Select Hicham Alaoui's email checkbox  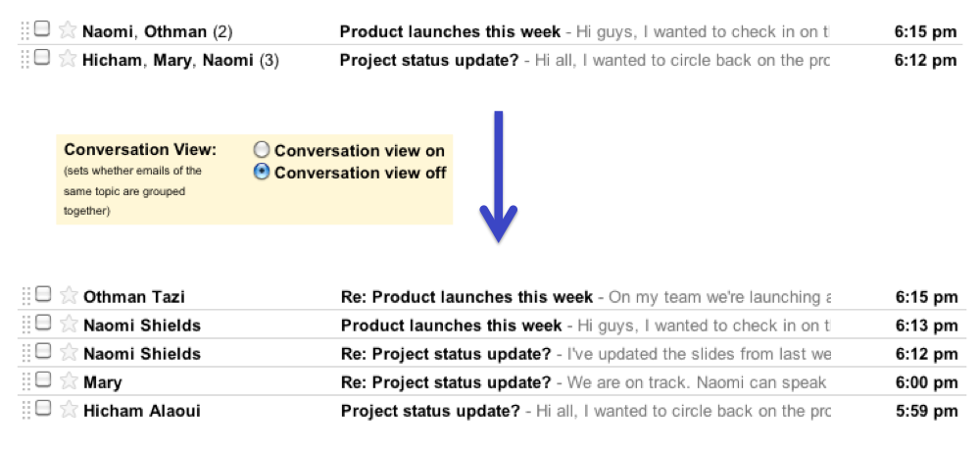coord(42,407)
